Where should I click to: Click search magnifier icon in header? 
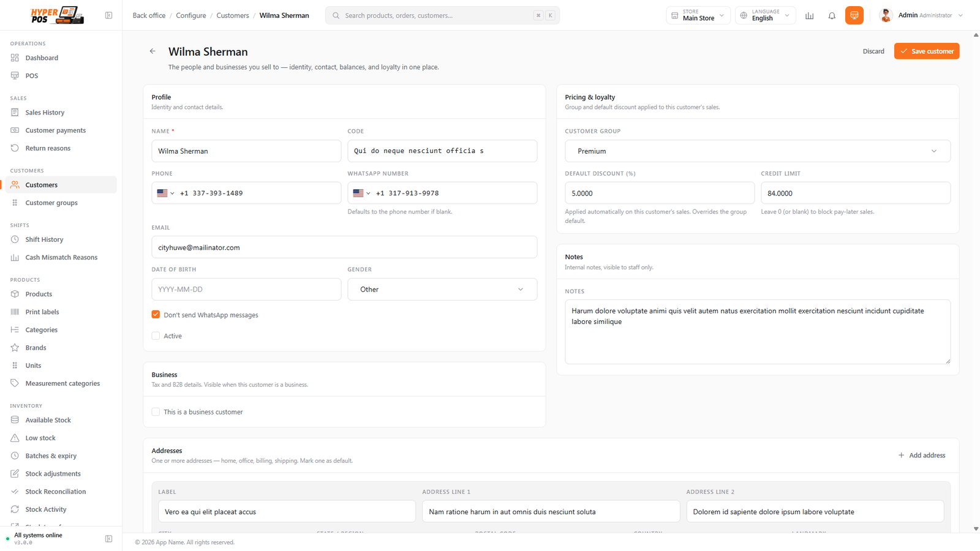click(336, 15)
